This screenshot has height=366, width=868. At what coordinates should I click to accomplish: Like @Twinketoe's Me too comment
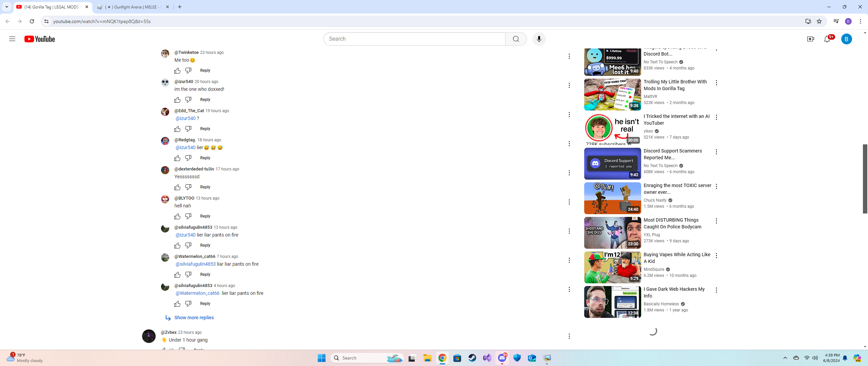[177, 70]
